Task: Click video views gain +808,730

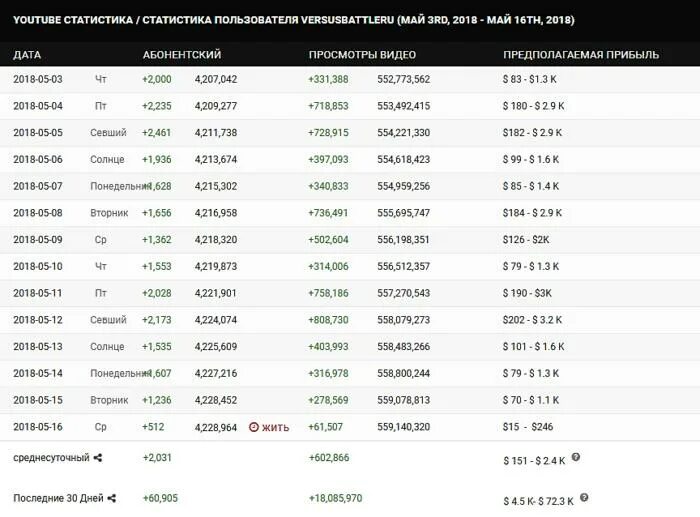Action: [x=328, y=320]
